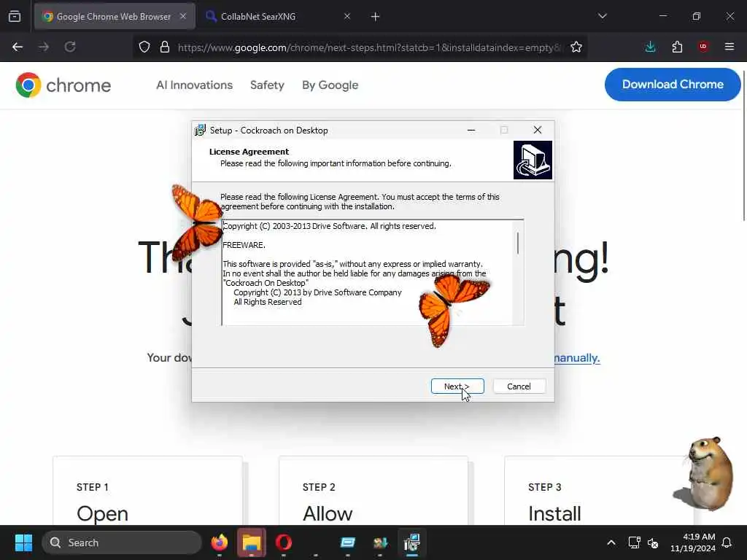
Task: Open the extensions puzzle icon
Action: (677, 47)
